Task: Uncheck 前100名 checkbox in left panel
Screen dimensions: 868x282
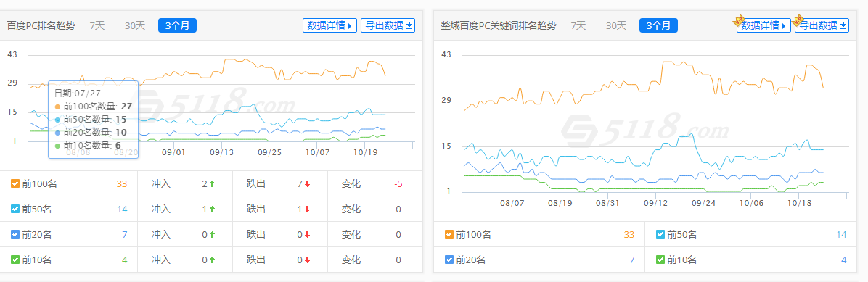Action: [x=15, y=184]
